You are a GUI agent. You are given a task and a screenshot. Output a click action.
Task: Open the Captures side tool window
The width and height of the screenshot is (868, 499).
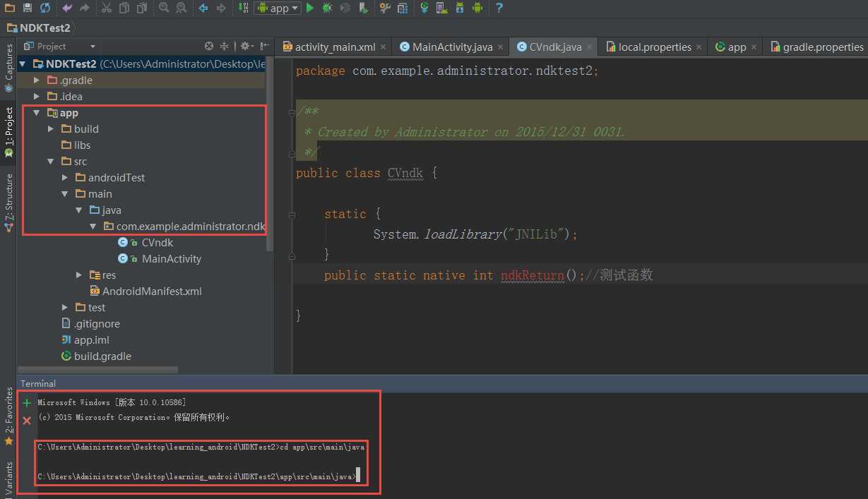pos(8,68)
